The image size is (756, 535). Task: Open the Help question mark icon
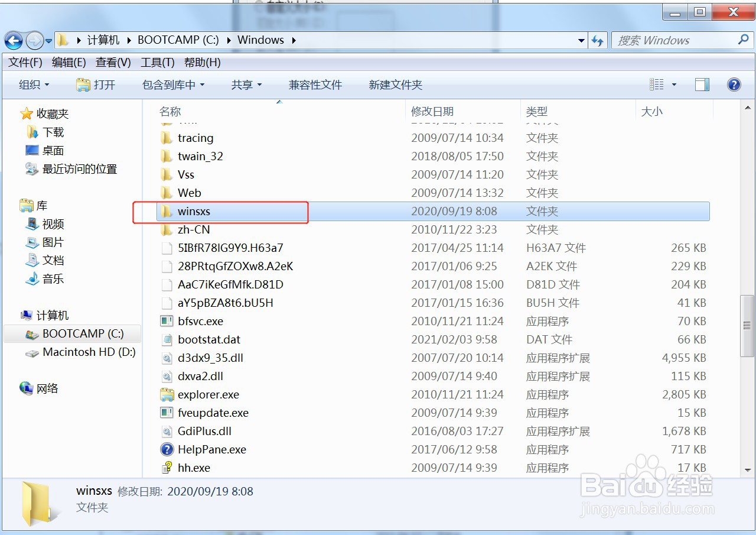[x=734, y=85]
